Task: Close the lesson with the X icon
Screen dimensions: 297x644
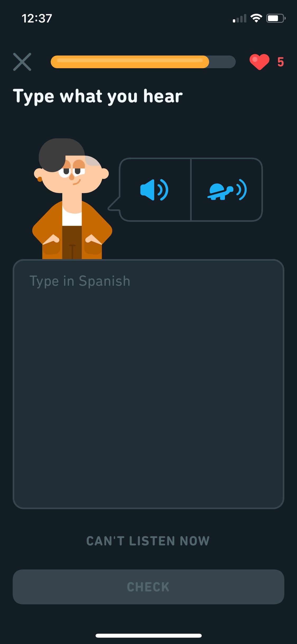Action: 22,62
